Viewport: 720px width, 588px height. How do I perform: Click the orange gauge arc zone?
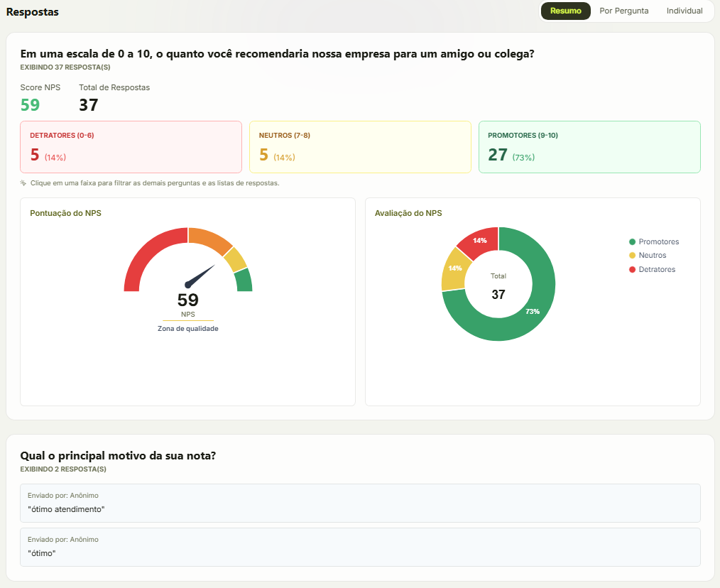point(210,239)
